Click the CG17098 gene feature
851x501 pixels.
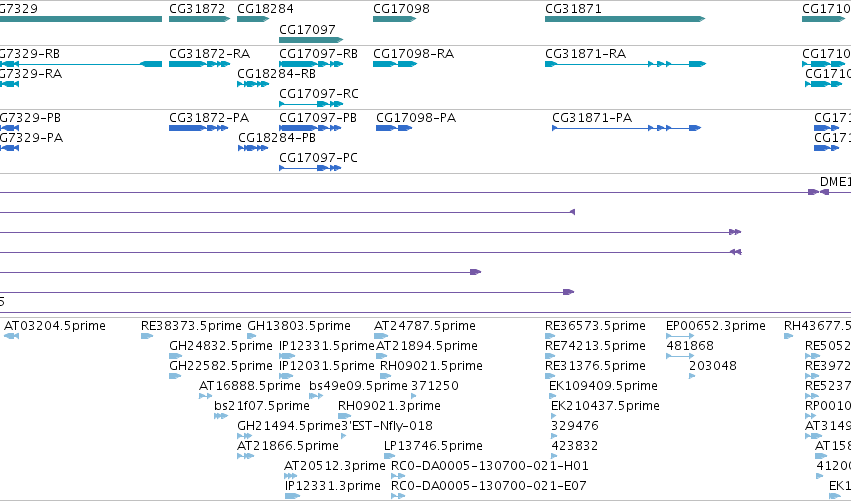tap(395, 19)
